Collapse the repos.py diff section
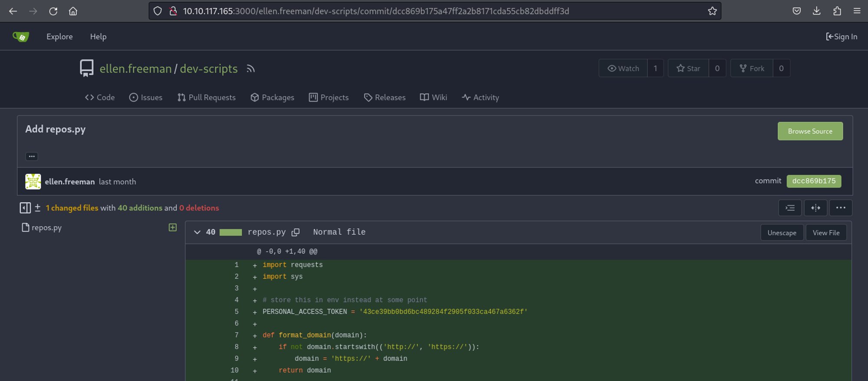 (197, 232)
